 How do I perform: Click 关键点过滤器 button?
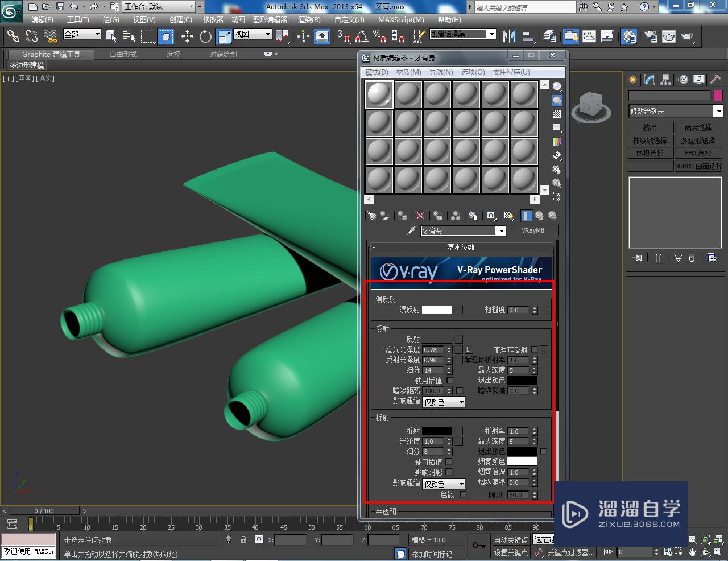(x=570, y=552)
